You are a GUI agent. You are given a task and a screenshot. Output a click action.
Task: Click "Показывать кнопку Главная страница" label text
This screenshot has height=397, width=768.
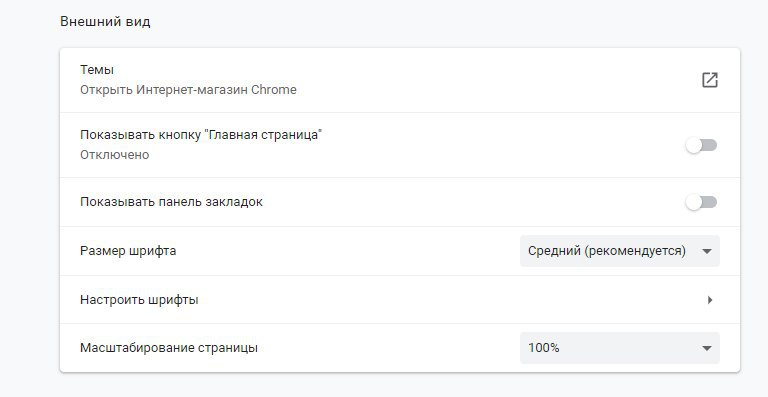(201, 135)
